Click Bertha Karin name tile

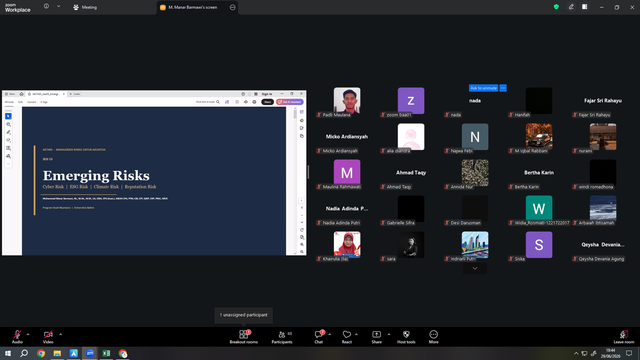(539, 172)
